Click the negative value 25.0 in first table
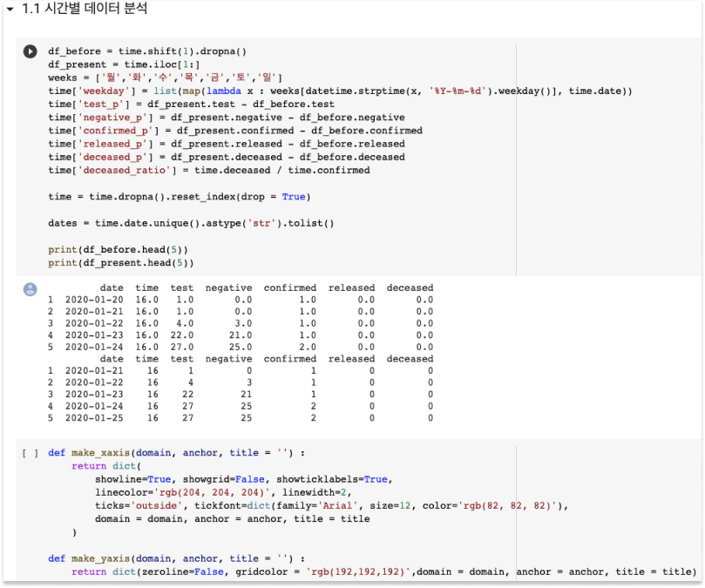This screenshot has height=588, width=705. point(241,347)
